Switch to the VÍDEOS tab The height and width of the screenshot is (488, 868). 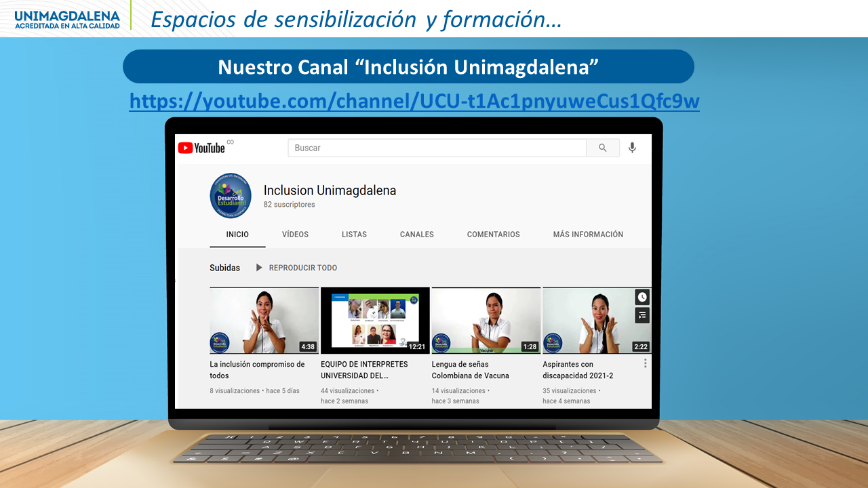point(295,235)
